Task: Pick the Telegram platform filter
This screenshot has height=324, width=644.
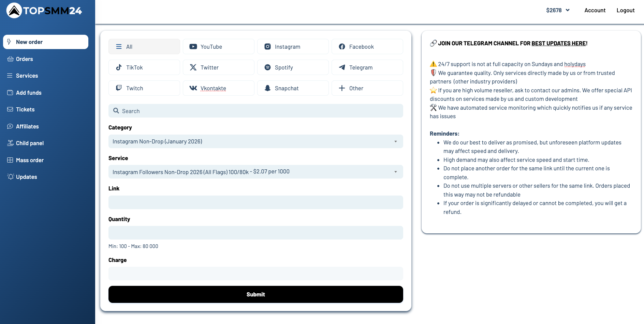Action: (x=367, y=67)
